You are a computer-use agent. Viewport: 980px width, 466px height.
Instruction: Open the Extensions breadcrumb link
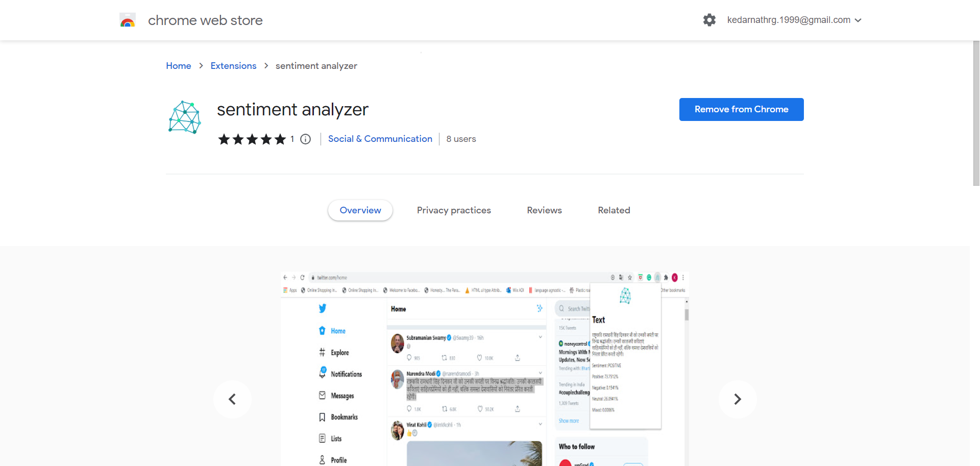233,66
